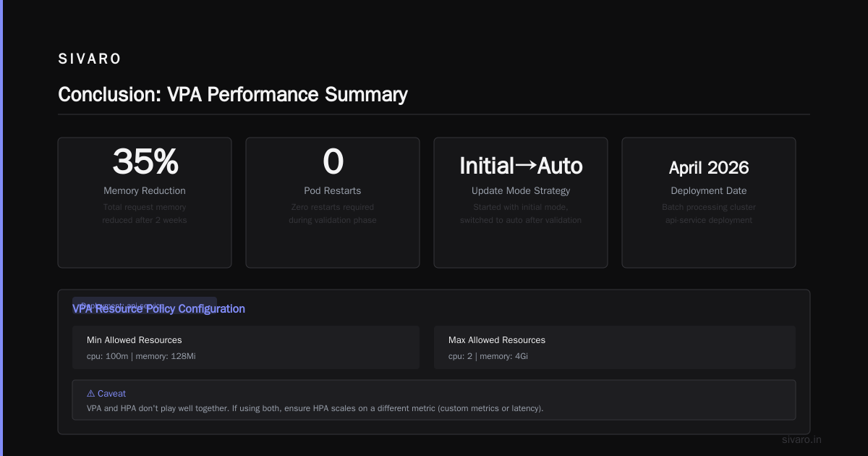
Task: Click the SIVARO brand logo text
Action: tap(90, 59)
